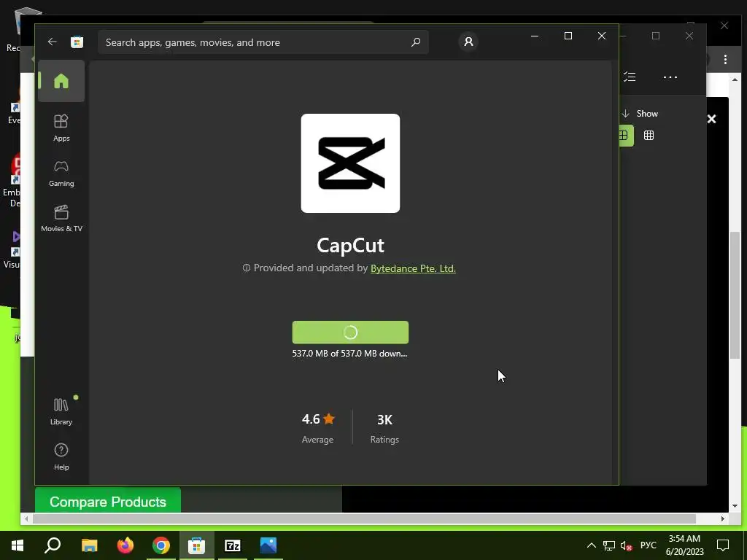Open the Bytedance Pte. Ltd. publisher link

(413, 268)
